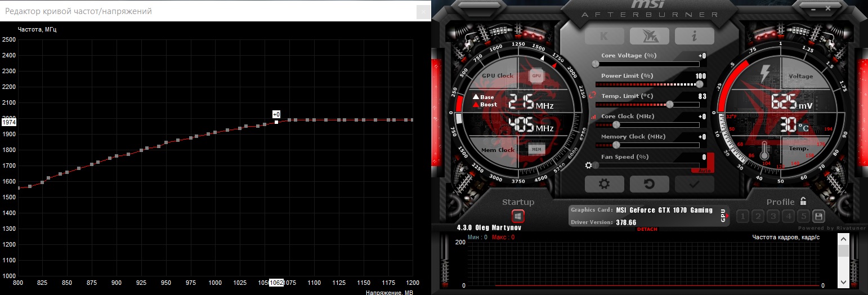Open the information i button
The height and width of the screenshot is (295, 868).
694,36
